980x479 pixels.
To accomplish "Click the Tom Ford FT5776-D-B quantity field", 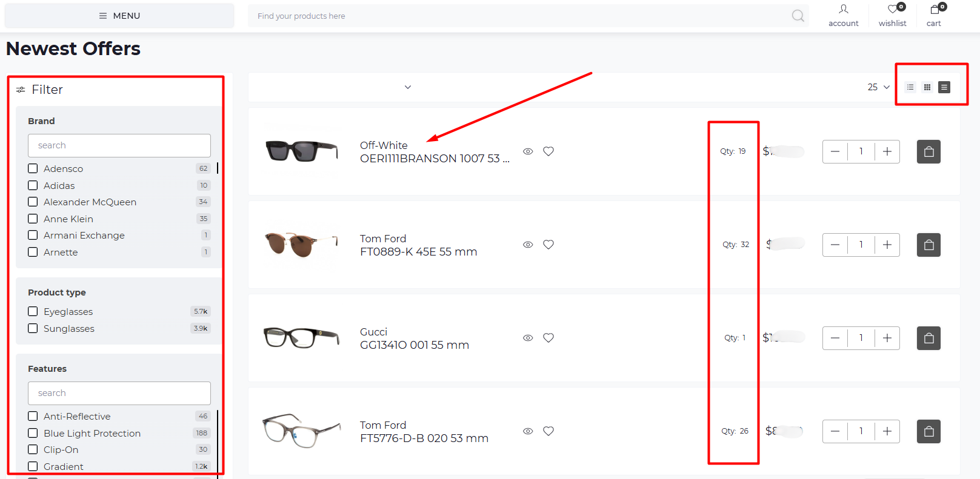I will tap(861, 431).
